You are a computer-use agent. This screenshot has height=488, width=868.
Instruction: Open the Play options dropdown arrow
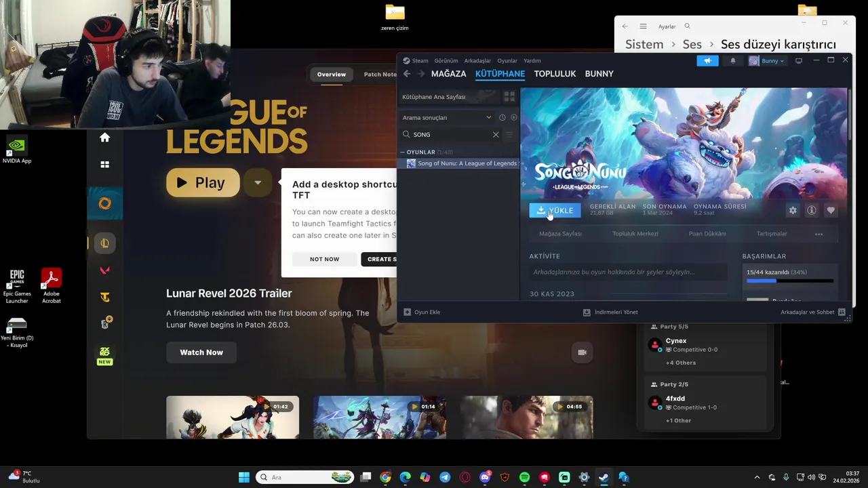tap(258, 182)
